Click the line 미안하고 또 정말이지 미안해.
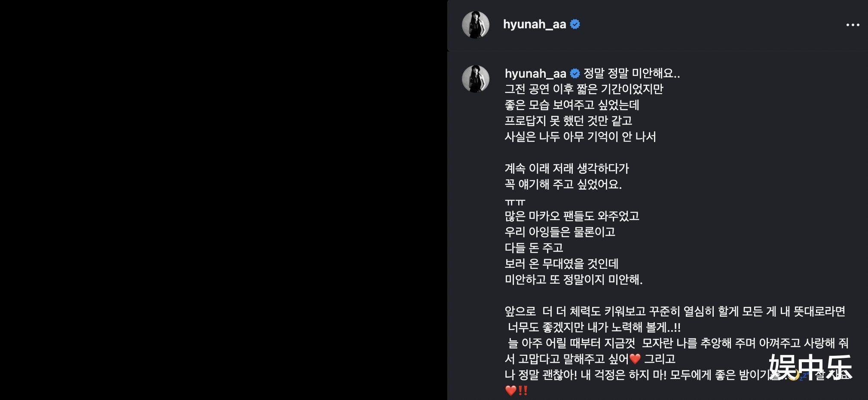The image size is (868, 400). (x=574, y=279)
